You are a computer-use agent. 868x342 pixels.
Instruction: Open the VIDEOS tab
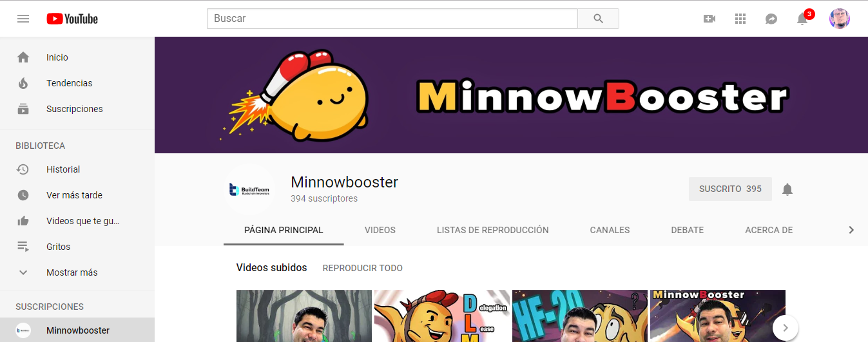380,230
